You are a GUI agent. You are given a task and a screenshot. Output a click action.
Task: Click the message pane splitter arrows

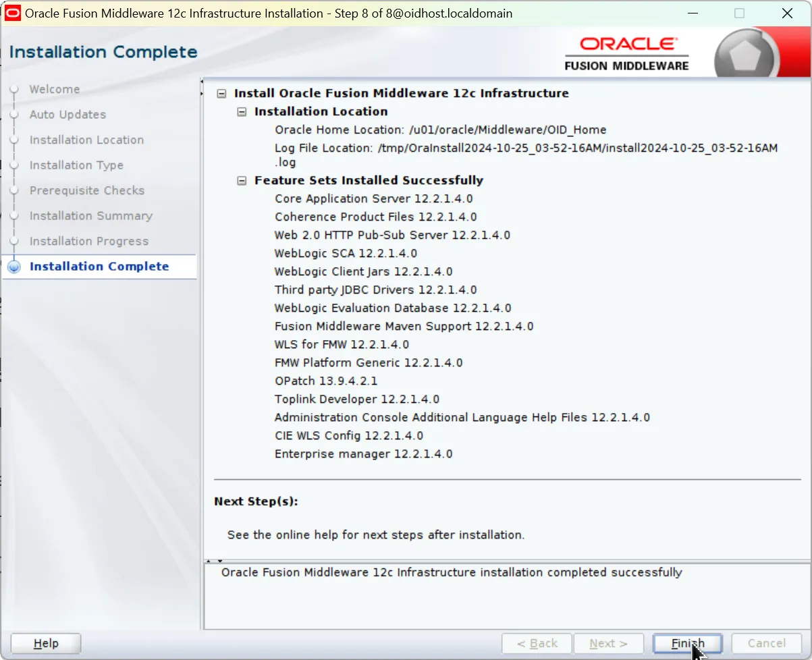pyautogui.click(x=214, y=560)
